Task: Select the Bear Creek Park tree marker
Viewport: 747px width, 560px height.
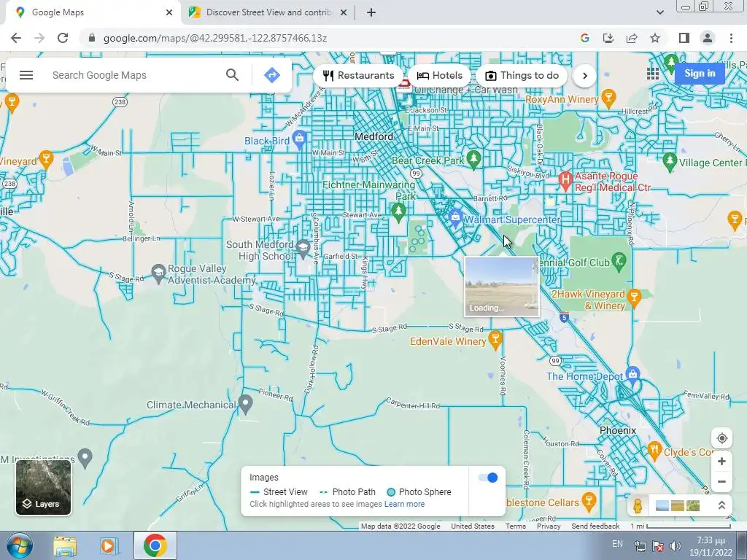Action: 473,158
